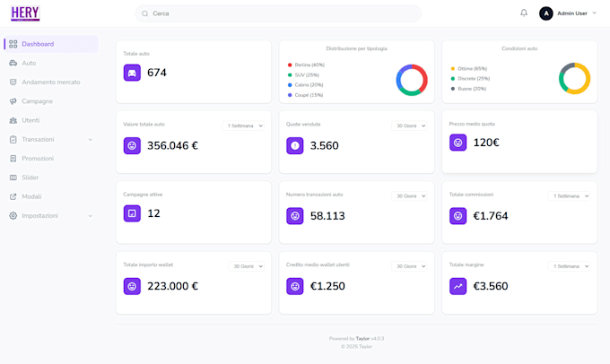
Task: Click the Campagne megaphone icon
Action: tap(13, 101)
